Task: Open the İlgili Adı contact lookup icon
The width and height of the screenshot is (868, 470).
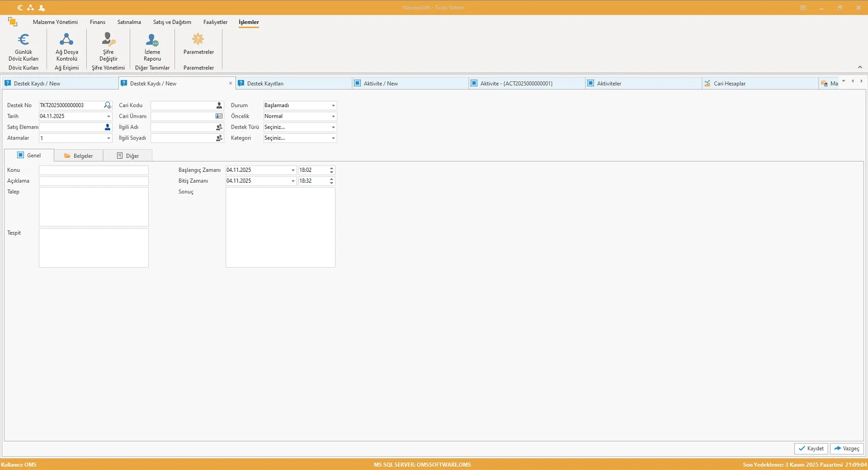Action: point(219,127)
